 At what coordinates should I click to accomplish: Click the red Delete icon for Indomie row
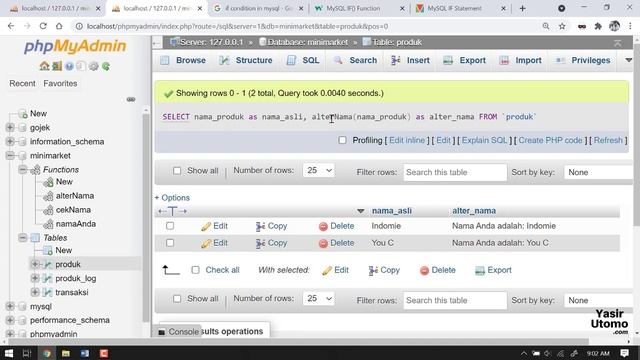(323, 227)
